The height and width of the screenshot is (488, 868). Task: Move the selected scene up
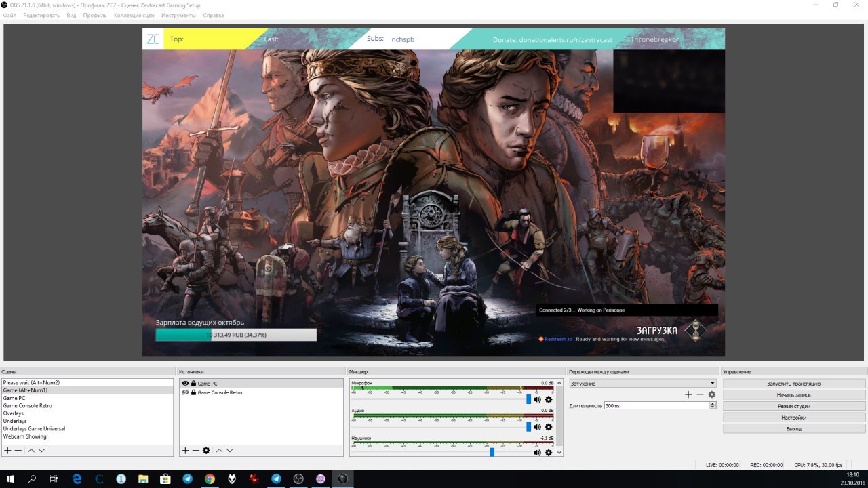tap(31, 451)
